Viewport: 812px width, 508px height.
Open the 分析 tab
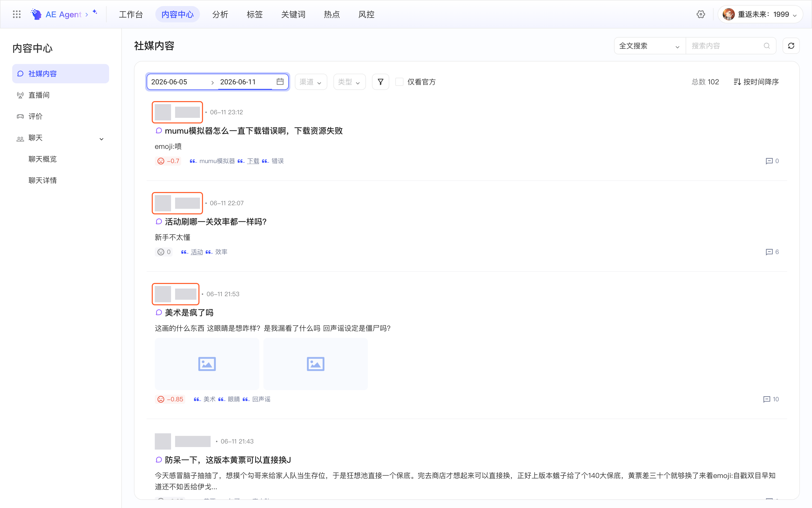pyautogui.click(x=220, y=14)
